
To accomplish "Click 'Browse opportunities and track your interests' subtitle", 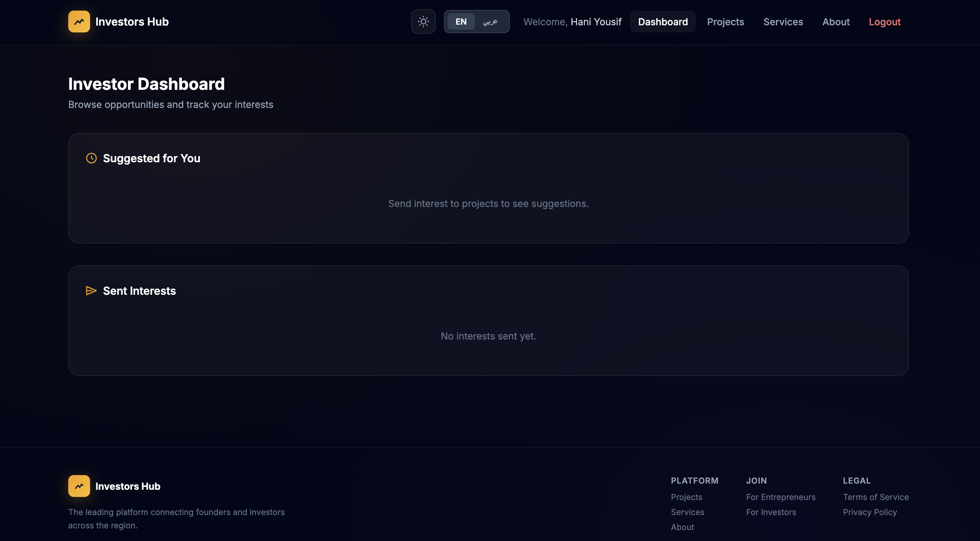I will click(170, 104).
